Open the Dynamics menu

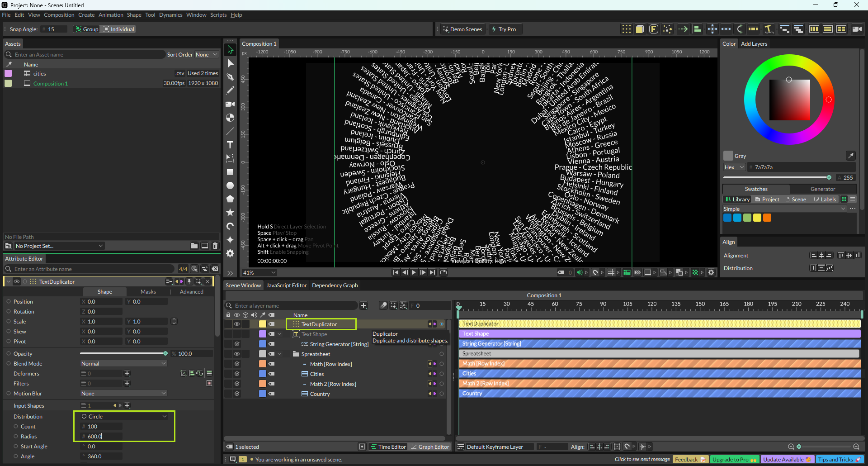point(170,15)
